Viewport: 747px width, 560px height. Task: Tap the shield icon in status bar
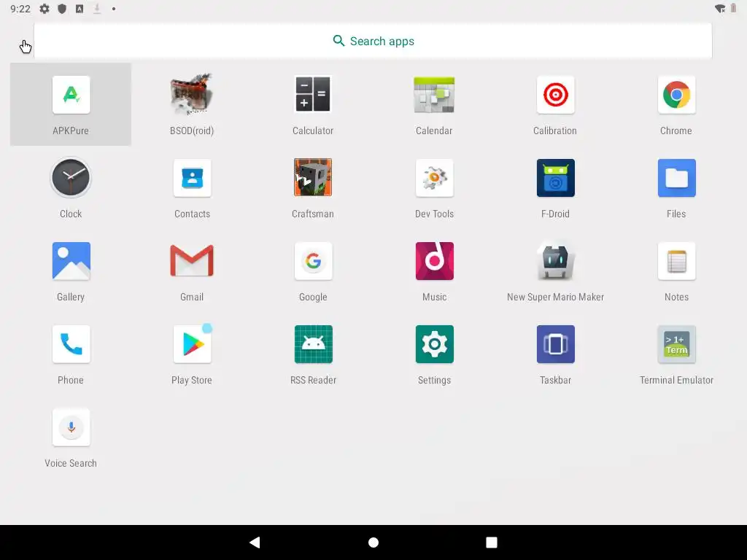62,9
